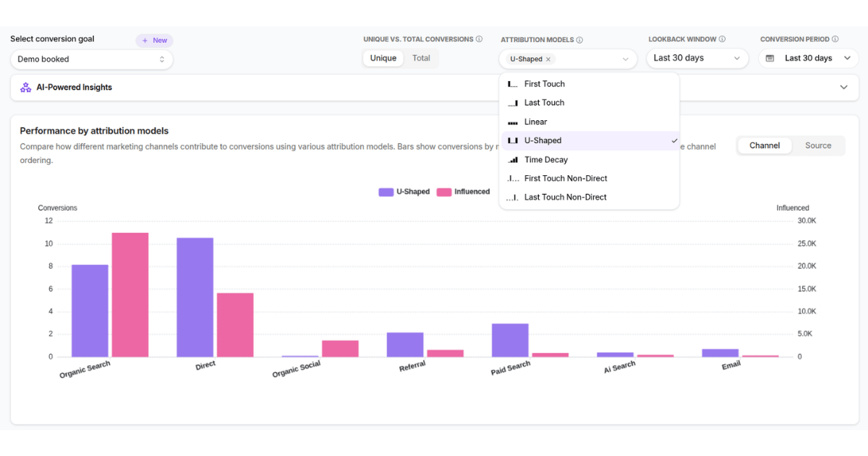Click the Time Decay model icon
This screenshot has width=868, height=456.
coord(513,160)
